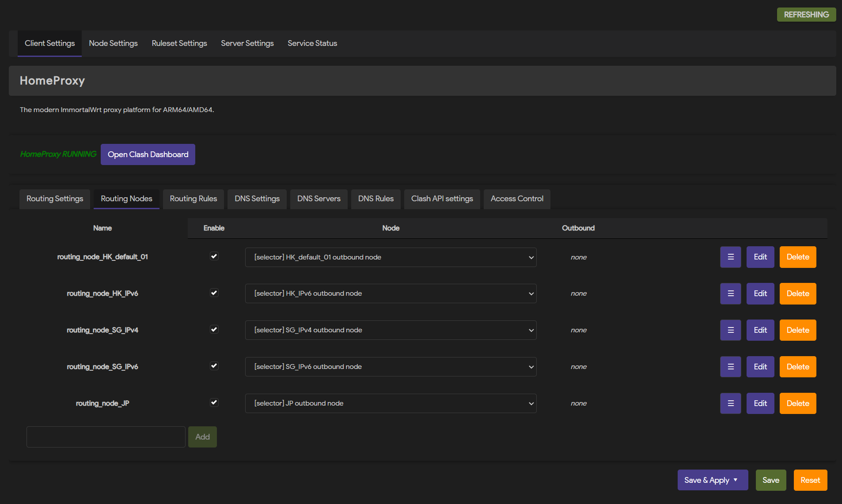This screenshot has height=504, width=842.
Task: Switch to Routing Settings sub-tab
Action: [55, 199]
